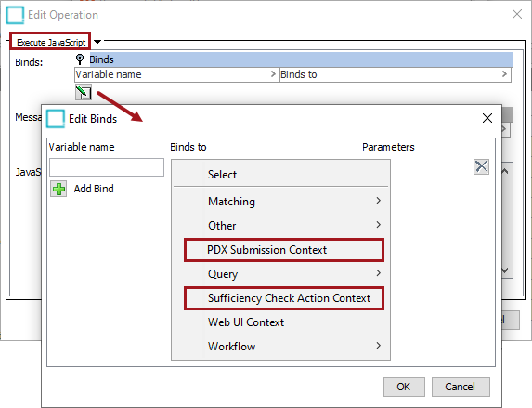Open the Execute JavaScript operation dropdown arrow
Image resolution: width=532 pixels, height=408 pixels.
coord(97,42)
